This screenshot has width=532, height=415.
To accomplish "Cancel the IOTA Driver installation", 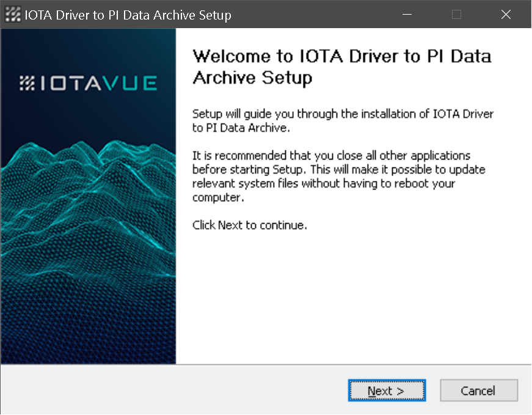I will (479, 391).
